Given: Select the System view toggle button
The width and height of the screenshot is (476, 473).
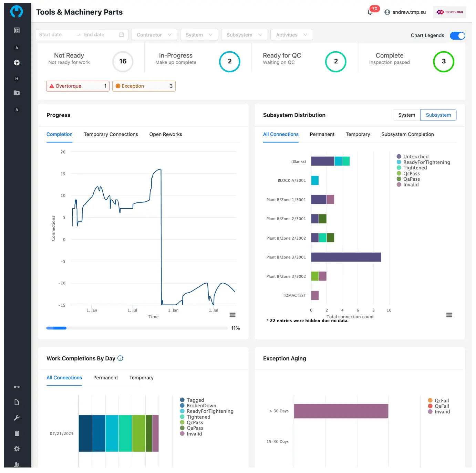Looking at the screenshot, I should click(x=406, y=115).
